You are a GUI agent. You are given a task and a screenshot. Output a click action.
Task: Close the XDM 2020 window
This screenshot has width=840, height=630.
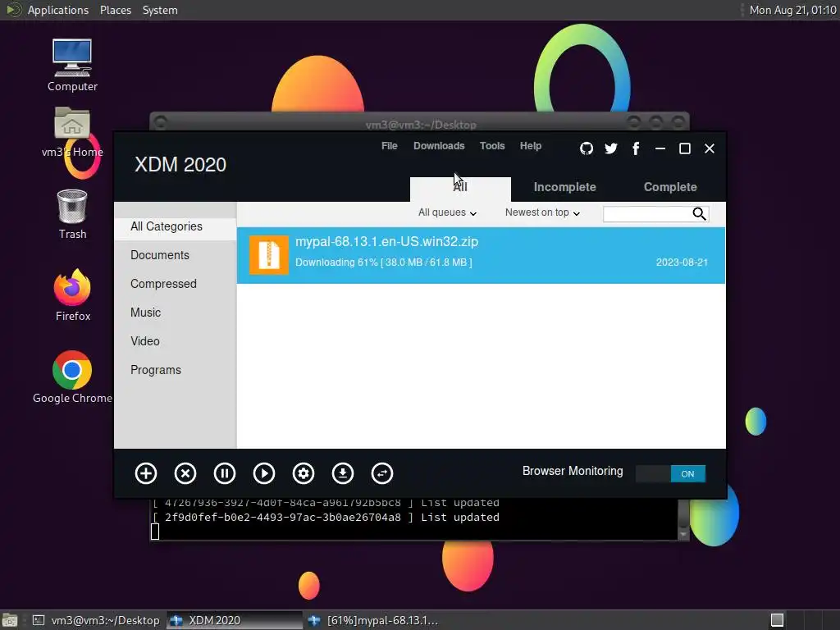(x=710, y=148)
